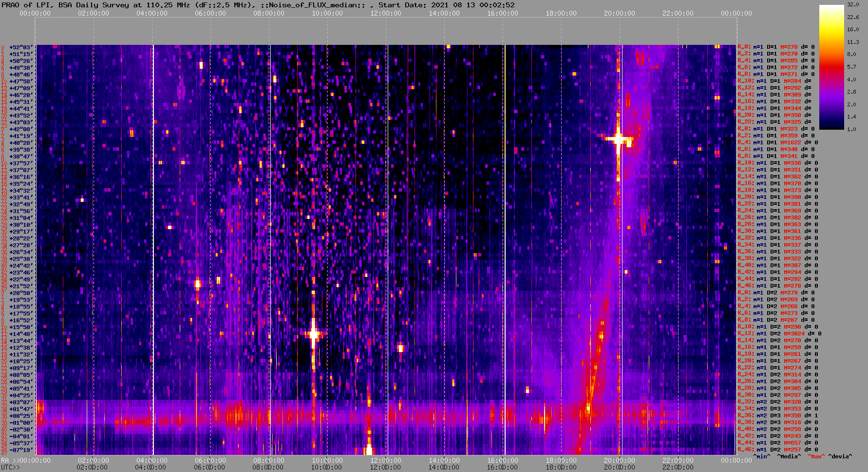Click the declination label '+20°50''
Screen dimensions: 868x472
click(20, 293)
